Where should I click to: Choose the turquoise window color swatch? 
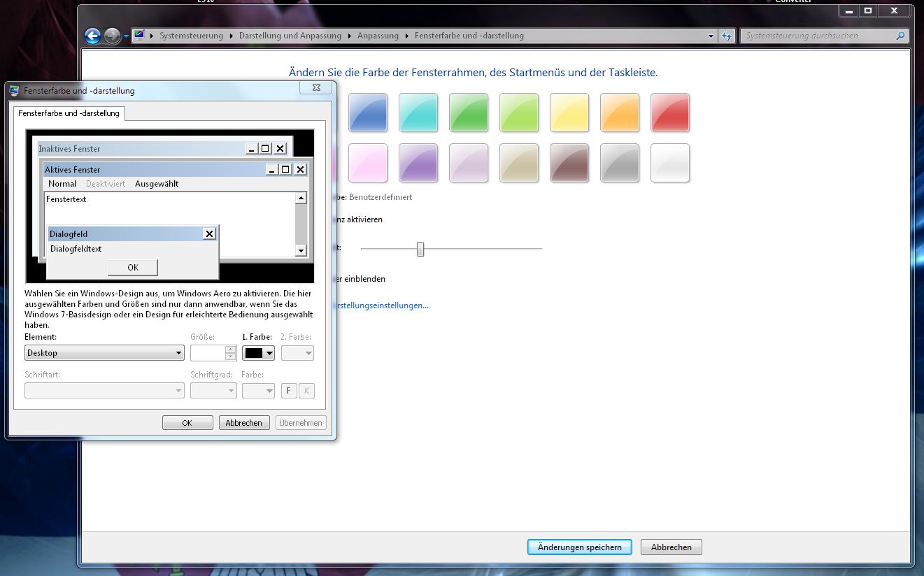(x=418, y=113)
